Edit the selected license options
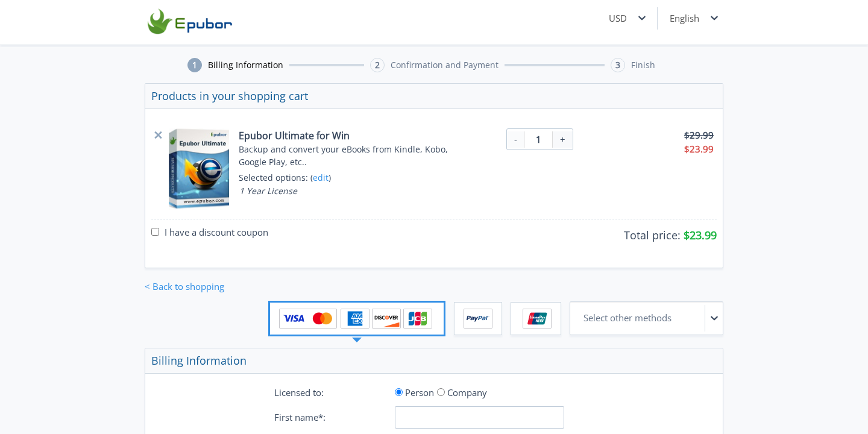868x434 pixels. click(x=320, y=177)
